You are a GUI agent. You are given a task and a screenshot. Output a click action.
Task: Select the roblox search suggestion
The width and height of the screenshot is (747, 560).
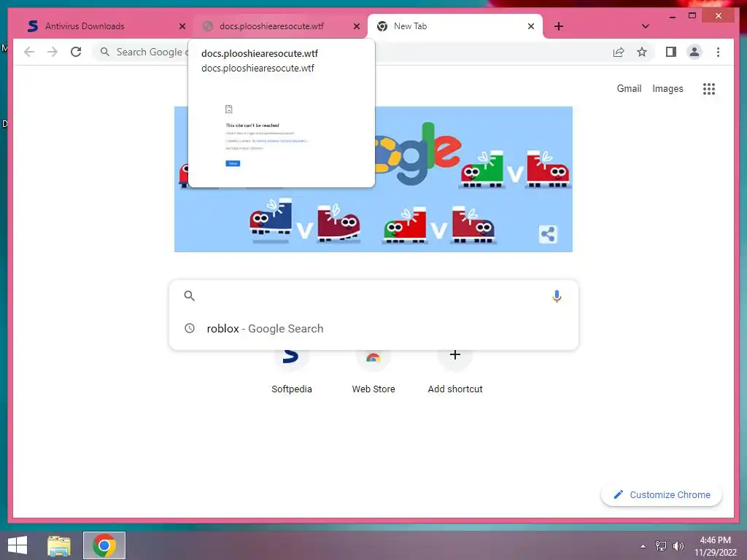click(374, 329)
